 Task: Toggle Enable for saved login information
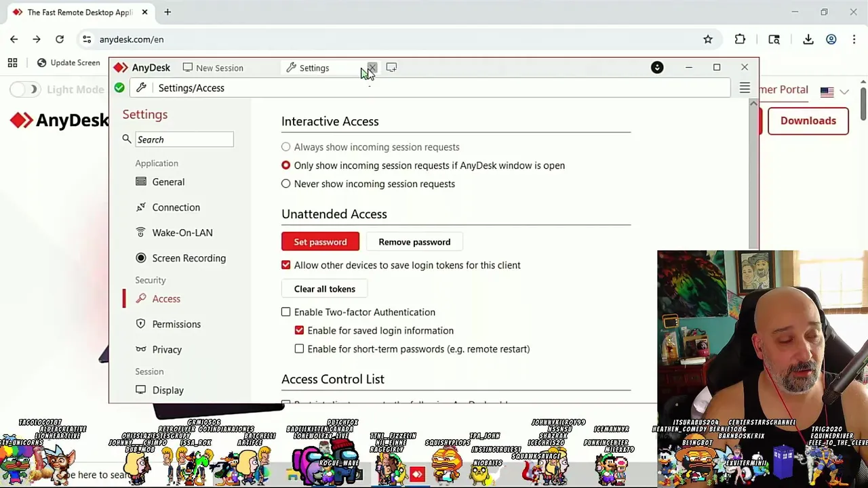tap(299, 330)
